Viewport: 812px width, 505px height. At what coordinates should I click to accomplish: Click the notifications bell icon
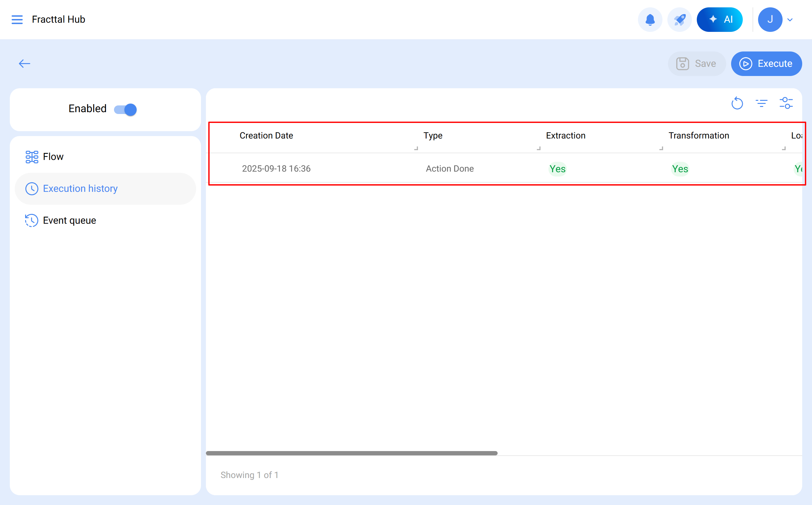coord(650,20)
